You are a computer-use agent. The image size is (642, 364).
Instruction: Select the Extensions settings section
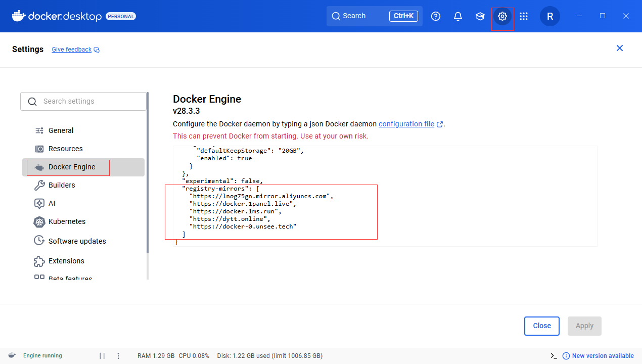pos(83,261)
